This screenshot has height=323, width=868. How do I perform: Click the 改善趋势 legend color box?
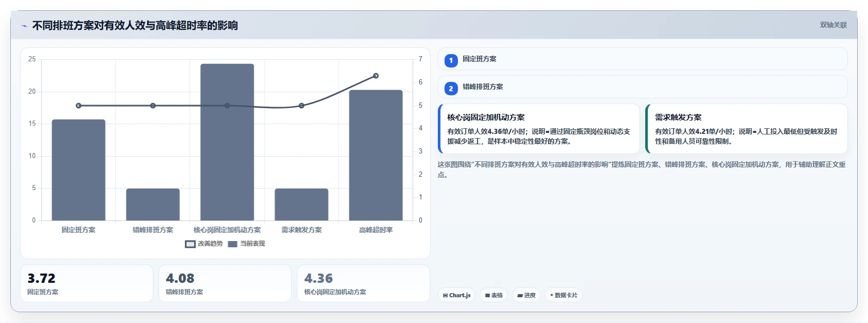click(190, 244)
